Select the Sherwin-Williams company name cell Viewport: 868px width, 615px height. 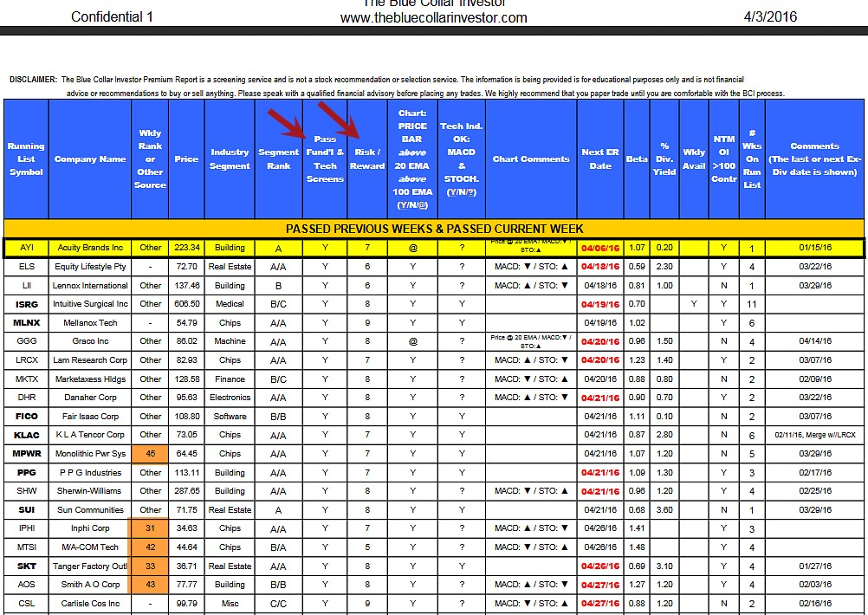[90, 491]
